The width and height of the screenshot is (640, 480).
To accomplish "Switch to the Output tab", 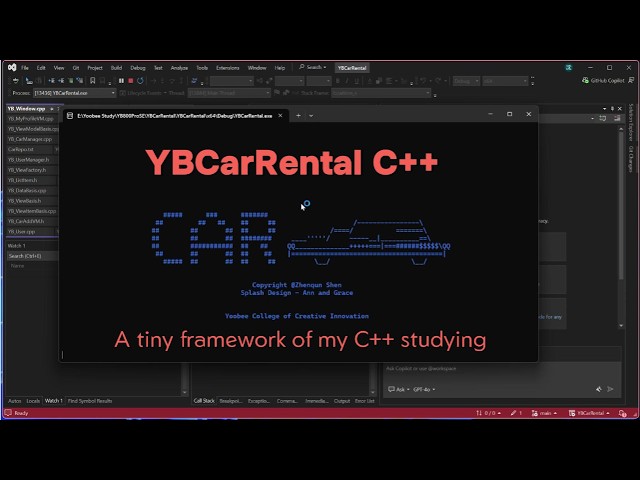I will (342, 401).
